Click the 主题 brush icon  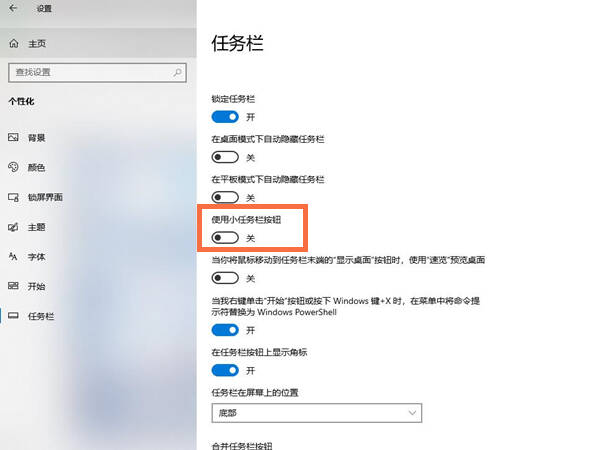(13, 227)
